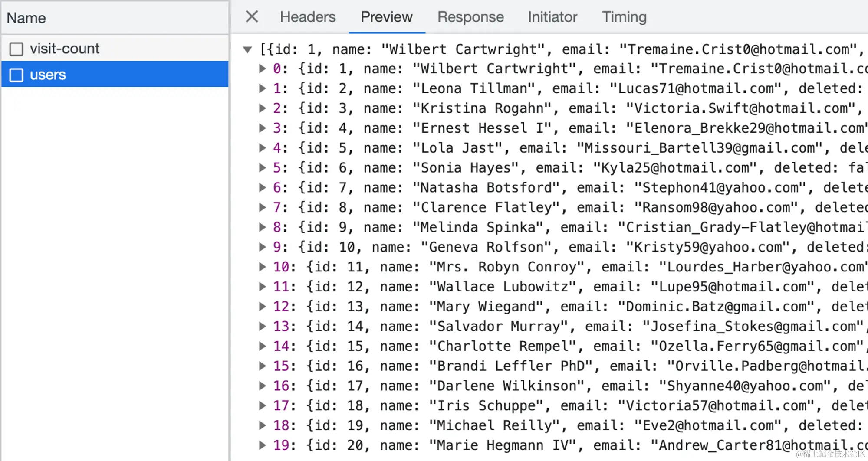Select the Preview tab
The width and height of the screenshot is (868, 461).
tap(387, 17)
